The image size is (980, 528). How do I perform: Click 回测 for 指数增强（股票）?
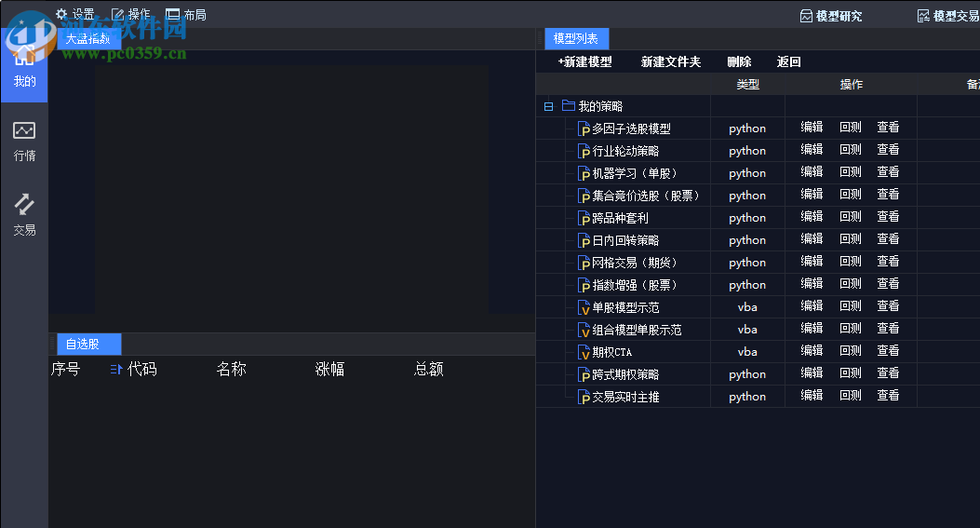click(851, 283)
